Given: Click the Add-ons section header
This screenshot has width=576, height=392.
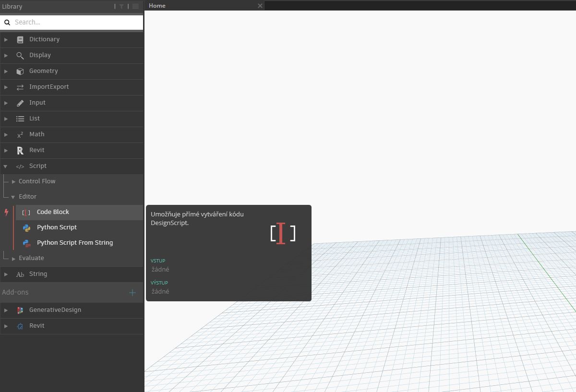Looking at the screenshot, I should (x=16, y=292).
